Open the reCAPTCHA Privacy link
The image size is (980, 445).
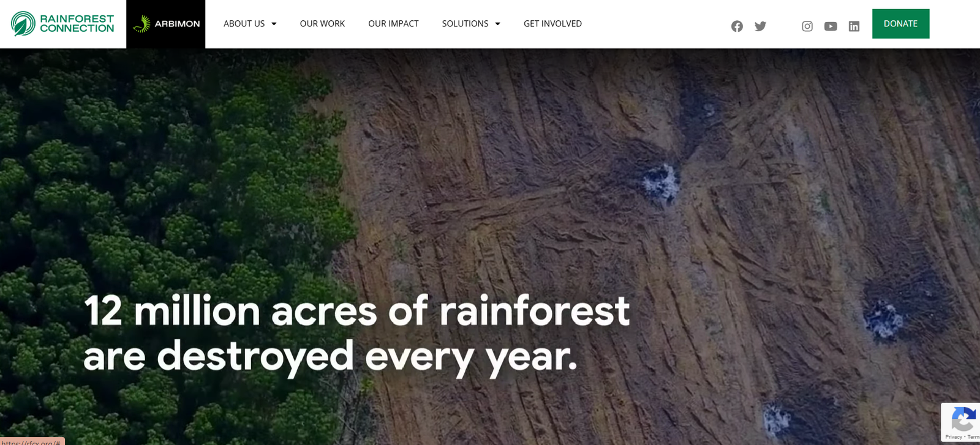pos(954,437)
